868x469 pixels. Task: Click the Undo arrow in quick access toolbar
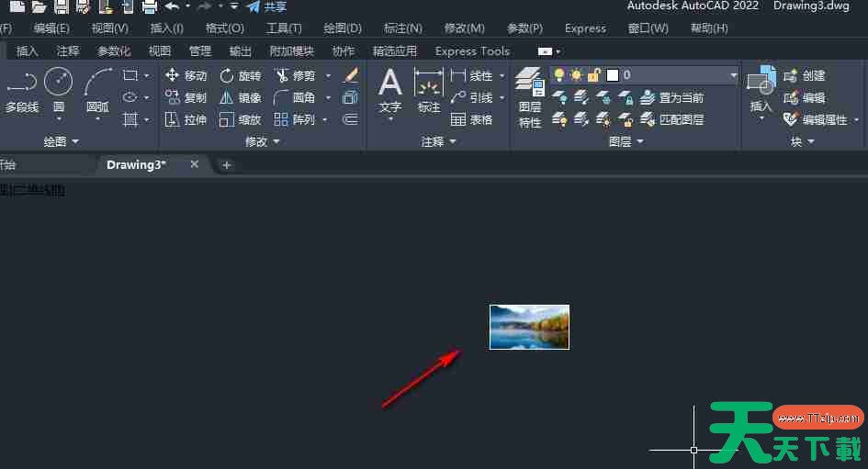coord(172,6)
